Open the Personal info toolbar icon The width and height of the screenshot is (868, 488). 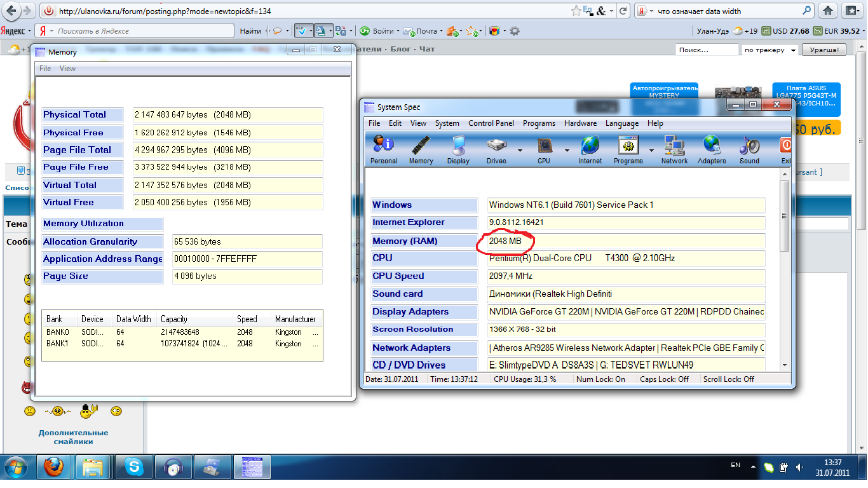(x=383, y=149)
